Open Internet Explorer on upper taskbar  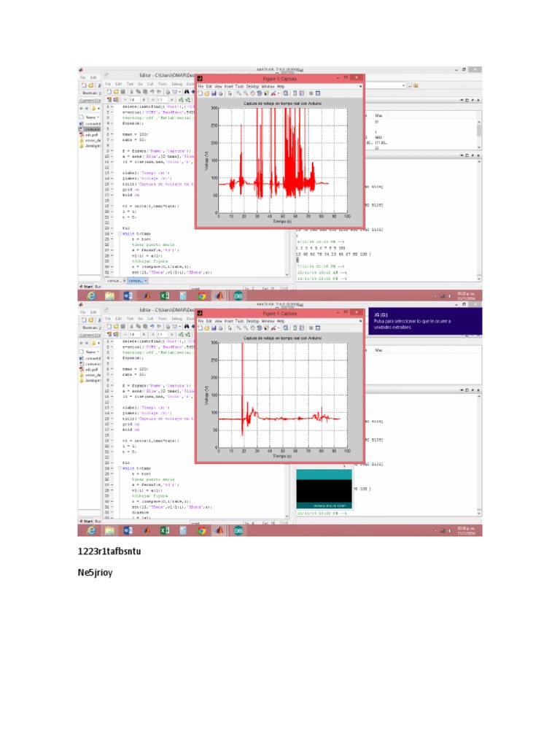(91, 296)
